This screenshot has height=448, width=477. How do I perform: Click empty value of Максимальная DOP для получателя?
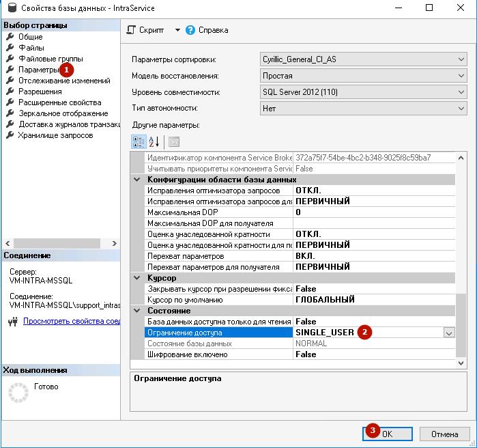click(x=374, y=223)
